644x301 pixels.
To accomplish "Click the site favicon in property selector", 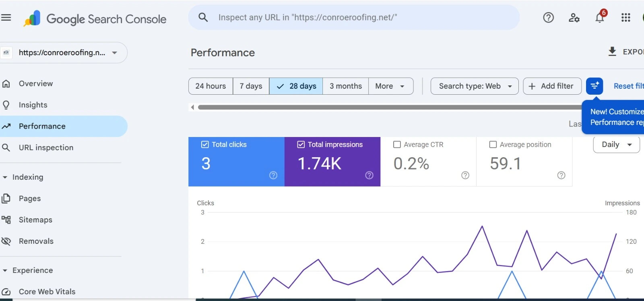I will pos(6,53).
